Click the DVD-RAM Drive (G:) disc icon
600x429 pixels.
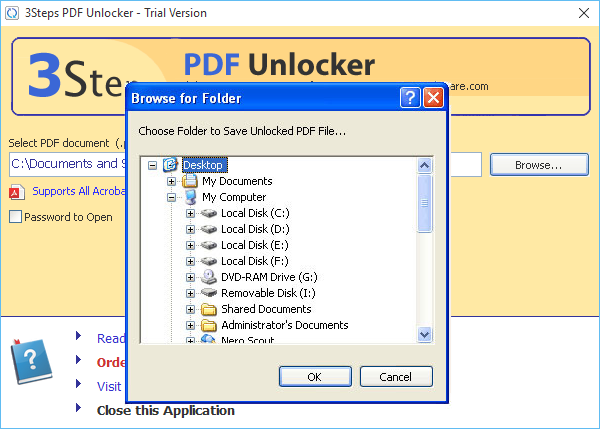click(209, 277)
